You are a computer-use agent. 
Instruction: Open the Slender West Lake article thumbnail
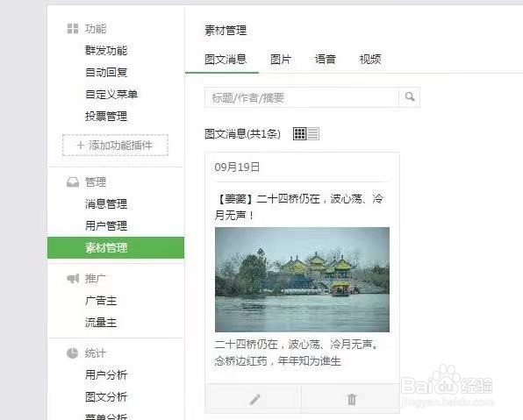302,280
